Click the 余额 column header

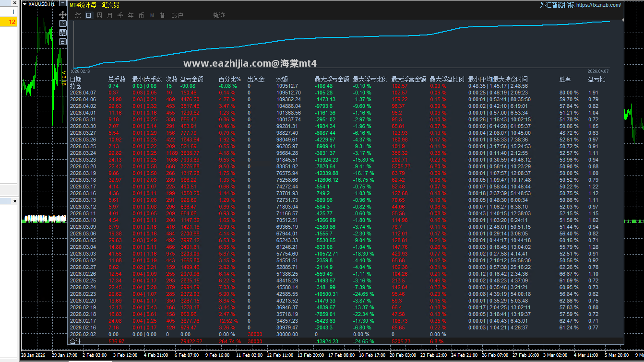point(282,79)
